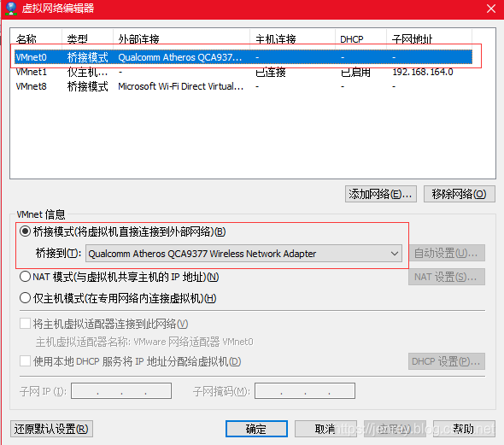Select the 仅主机模式 host-only radio button
This screenshot has height=445, width=504.
[25, 298]
